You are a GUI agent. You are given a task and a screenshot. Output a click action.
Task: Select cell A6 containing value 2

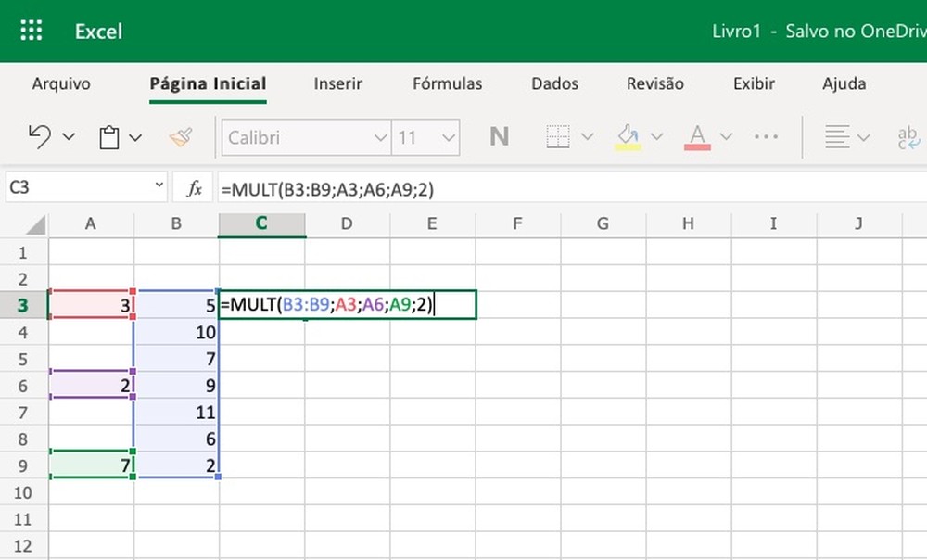point(90,386)
